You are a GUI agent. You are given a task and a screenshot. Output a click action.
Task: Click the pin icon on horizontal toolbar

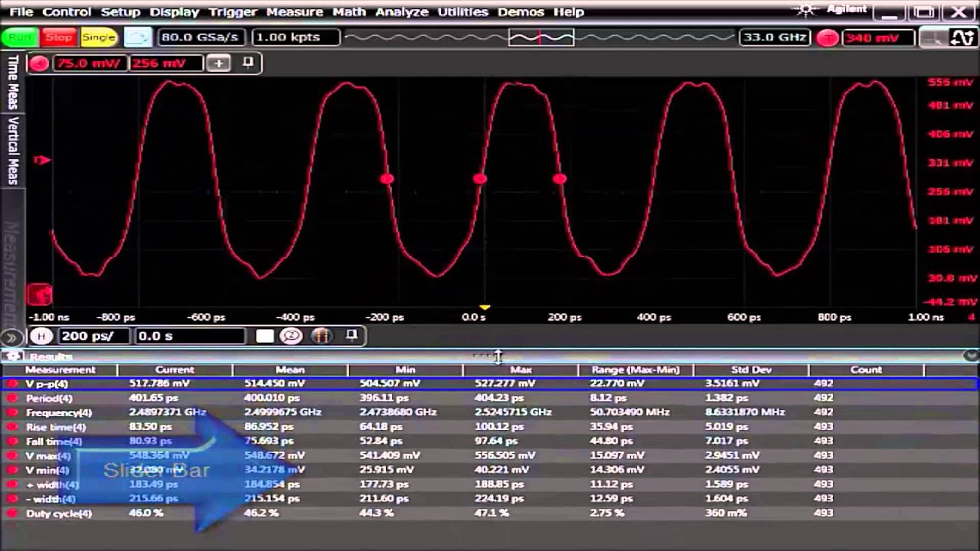pos(351,335)
